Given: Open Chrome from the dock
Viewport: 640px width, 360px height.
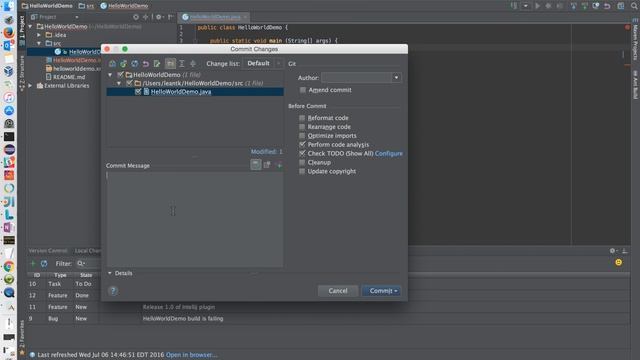Looking at the screenshot, I should coord(9,267).
